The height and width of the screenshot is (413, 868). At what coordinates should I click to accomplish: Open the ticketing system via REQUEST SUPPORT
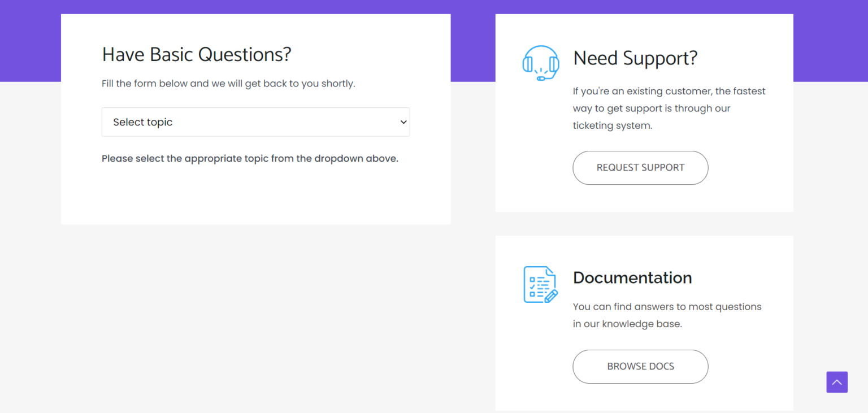coord(640,168)
